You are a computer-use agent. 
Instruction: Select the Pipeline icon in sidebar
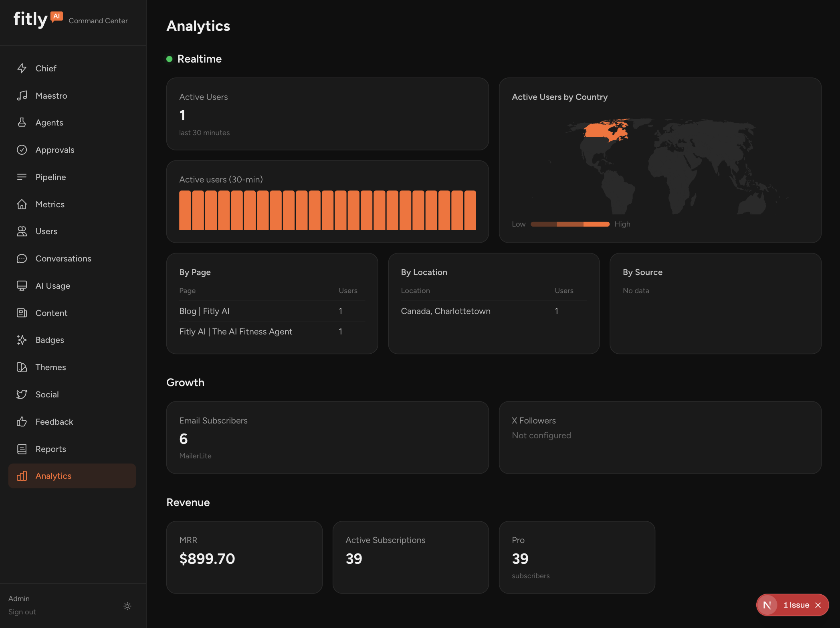(22, 177)
